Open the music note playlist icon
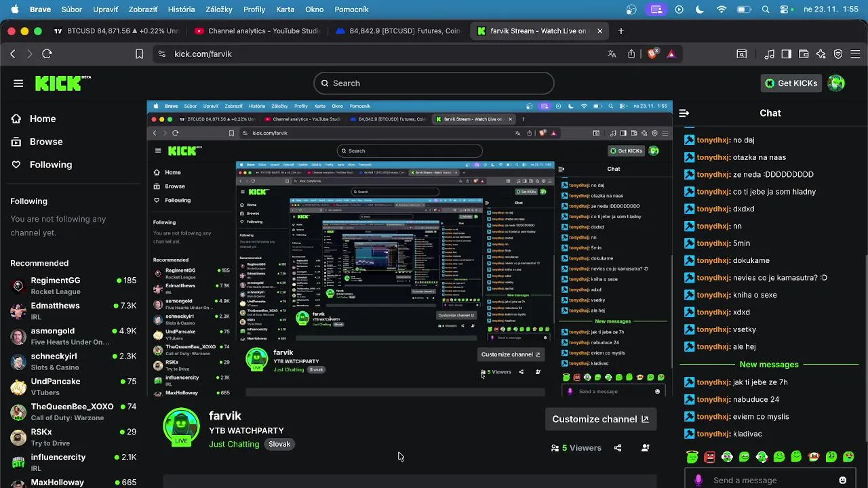Screen dimensions: 868x488 coord(770,54)
